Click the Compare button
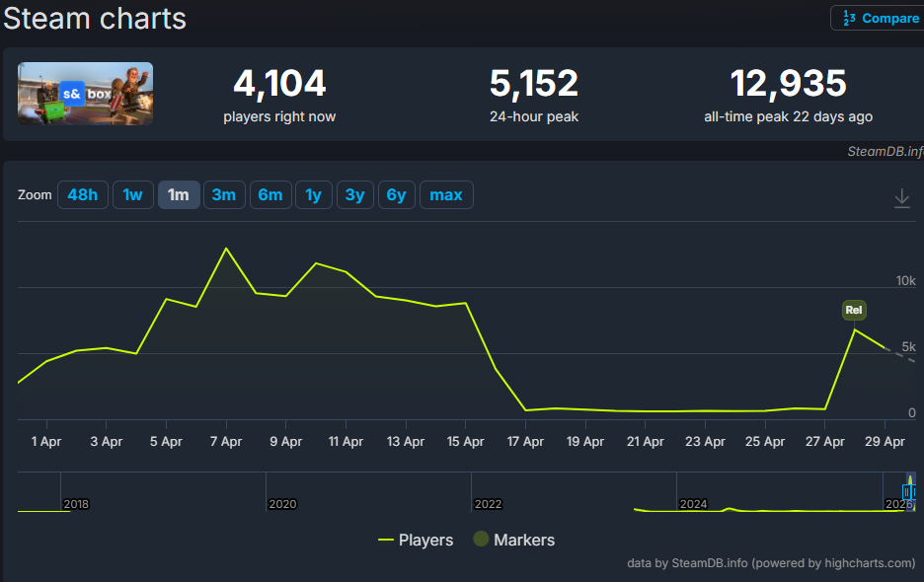 (880, 18)
